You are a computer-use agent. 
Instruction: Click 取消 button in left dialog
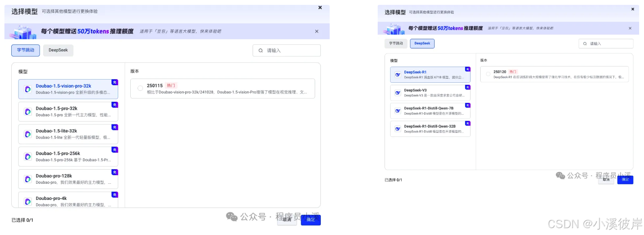click(287, 220)
